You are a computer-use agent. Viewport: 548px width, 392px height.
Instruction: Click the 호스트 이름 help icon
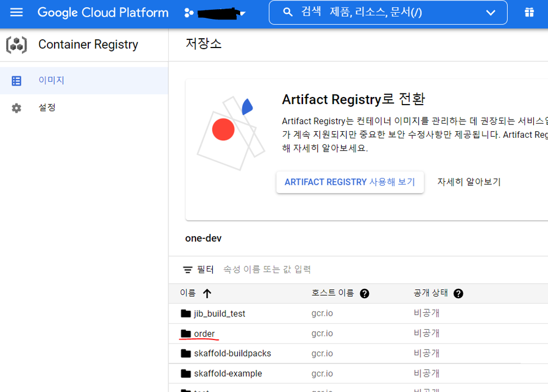coord(364,293)
